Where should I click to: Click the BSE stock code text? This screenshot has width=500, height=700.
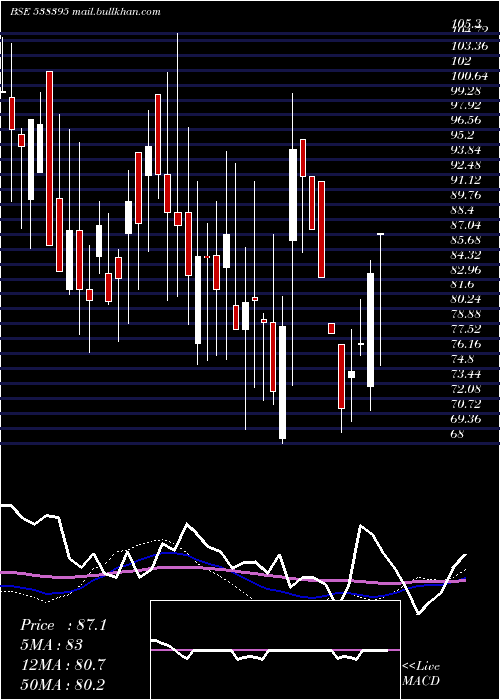click(x=39, y=12)
